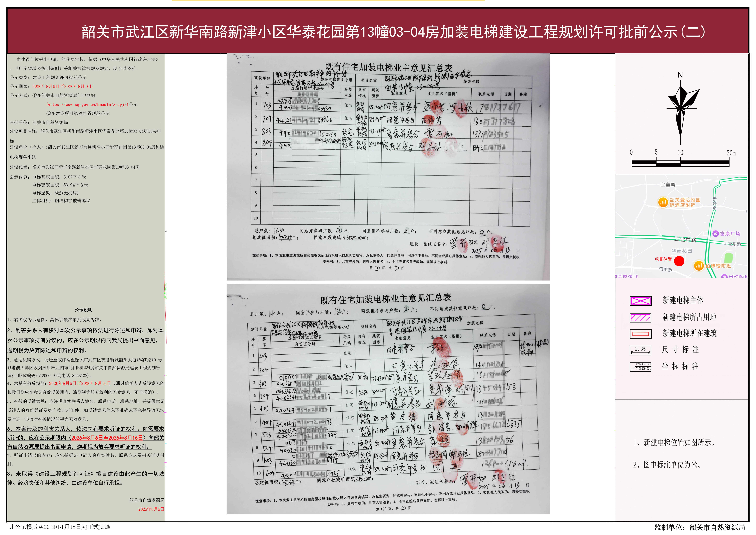Open the scanned form listing rooms 703-804
The height and width of the screenshot is (535, 756).
[388, 167]
